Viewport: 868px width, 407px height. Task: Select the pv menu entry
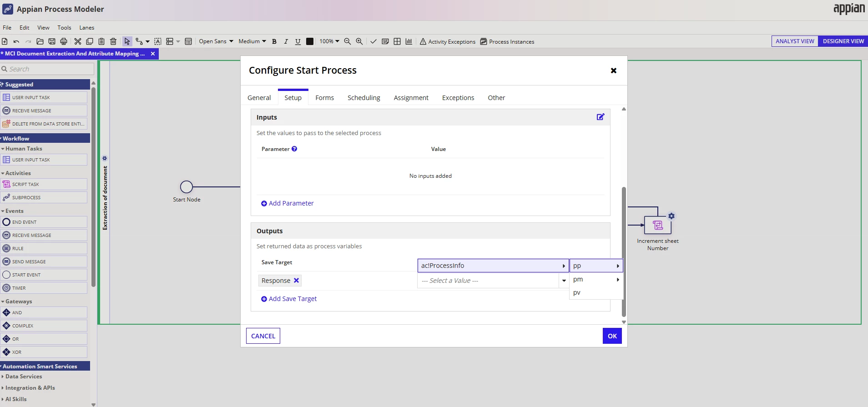pyautogui.click(x=596, y=292)
